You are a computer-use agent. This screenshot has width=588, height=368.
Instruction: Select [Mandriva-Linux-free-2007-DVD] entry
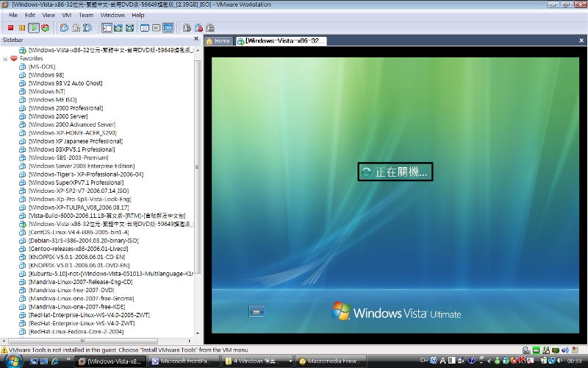(71, 290)
